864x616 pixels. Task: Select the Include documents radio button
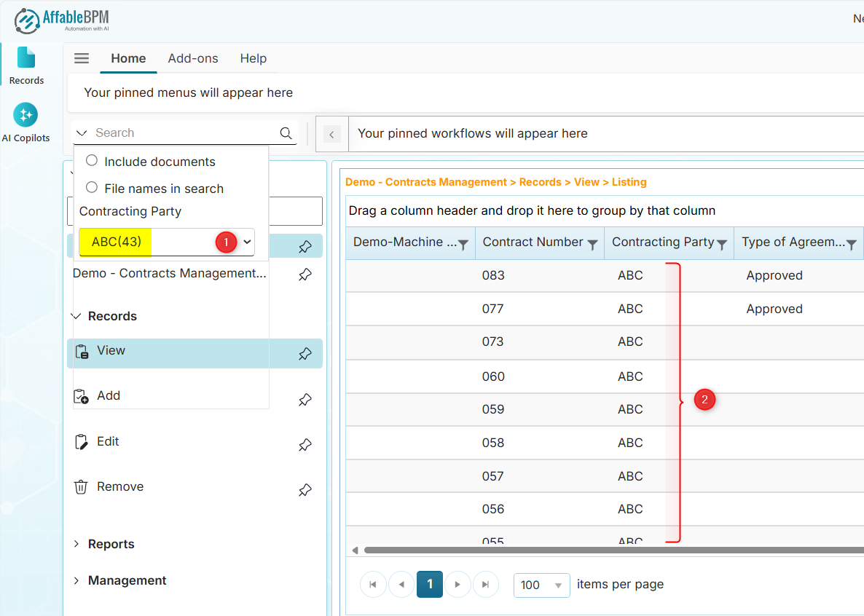[91, 160]
